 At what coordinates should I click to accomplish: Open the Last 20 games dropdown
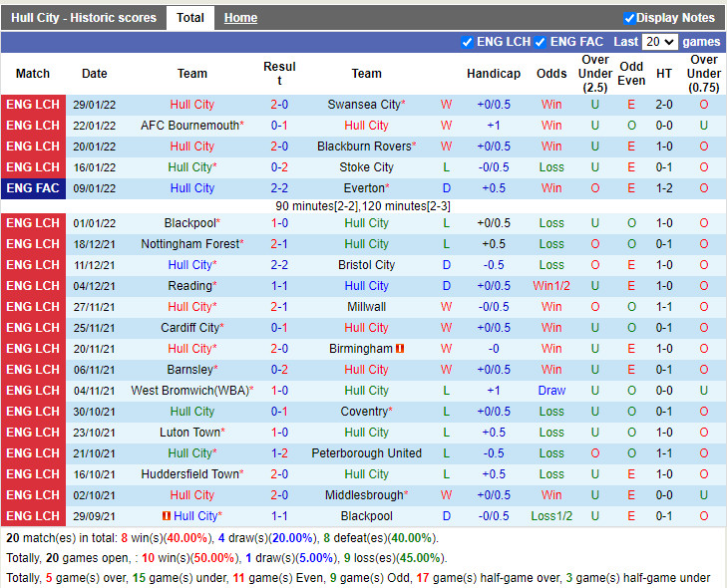[659, 42]
